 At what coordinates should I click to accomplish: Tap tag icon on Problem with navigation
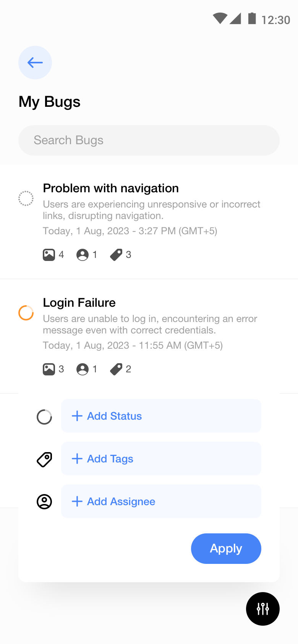(x=116, y=255)
